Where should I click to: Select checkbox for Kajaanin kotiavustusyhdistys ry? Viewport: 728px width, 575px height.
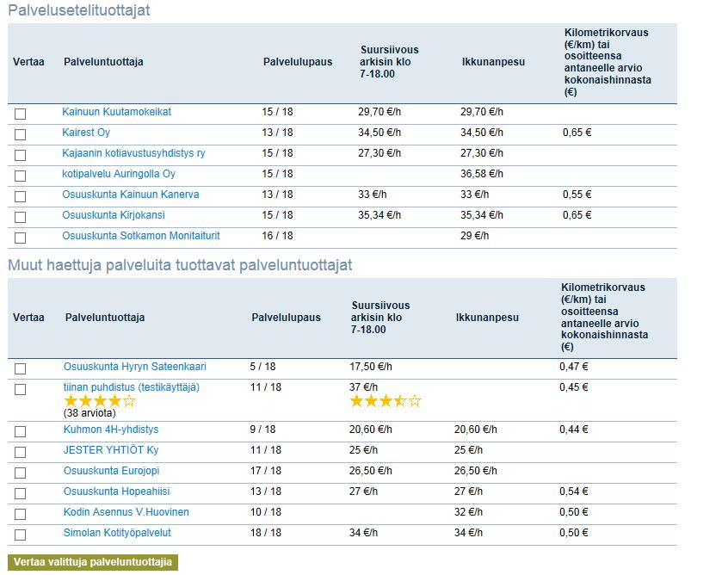click(20, 155)
